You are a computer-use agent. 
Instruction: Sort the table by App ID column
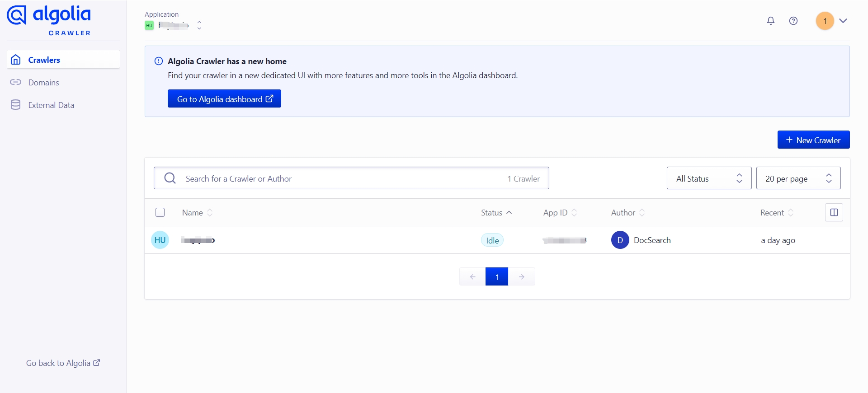[560, 212]
